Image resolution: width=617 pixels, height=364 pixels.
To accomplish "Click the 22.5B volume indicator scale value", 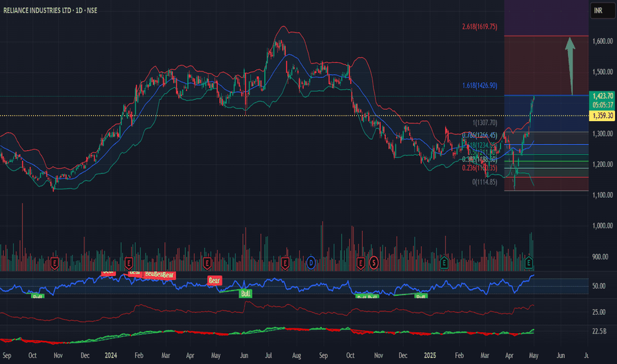I will 599,332.
